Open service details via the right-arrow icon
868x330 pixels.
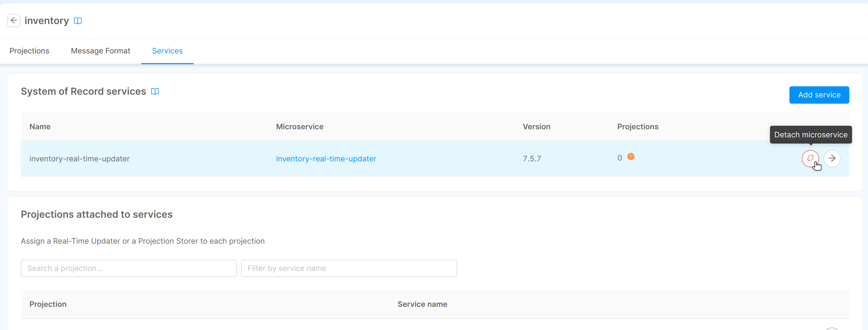click(832, 158)
